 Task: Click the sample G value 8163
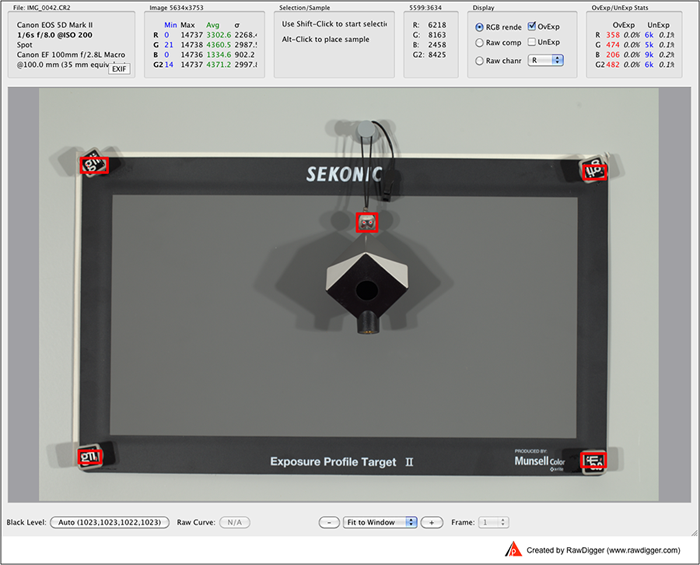click(437, 35)
